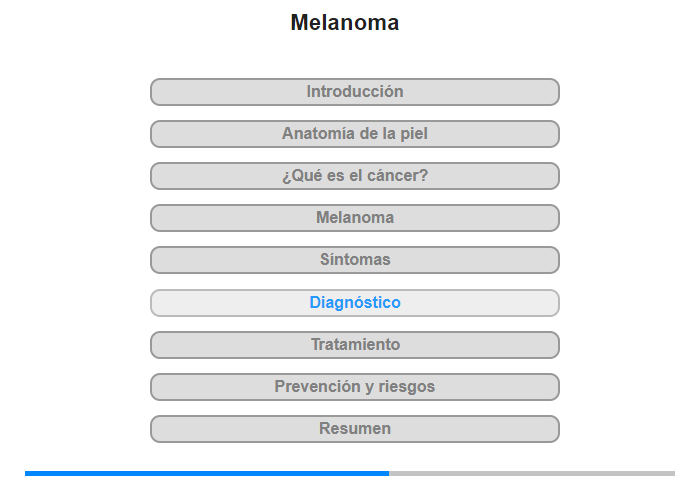
Task: Click the Melanoma section button
Action: click(x=355, y=218)
